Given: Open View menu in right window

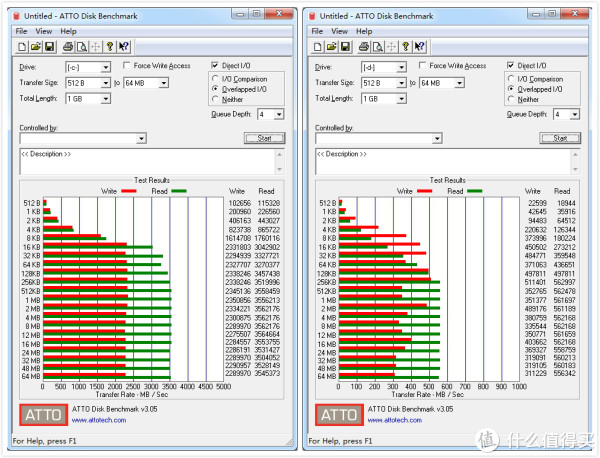Looking at the screenshot, I should [x=339, y=31].
